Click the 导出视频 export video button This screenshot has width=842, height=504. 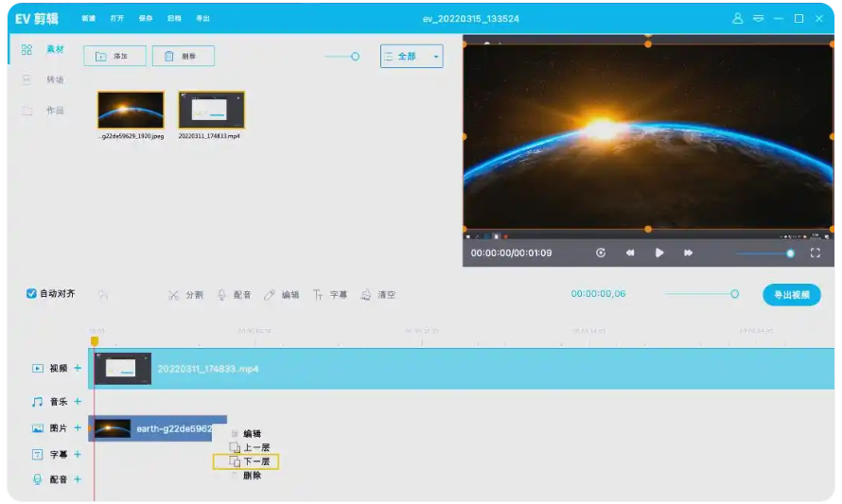792,295
